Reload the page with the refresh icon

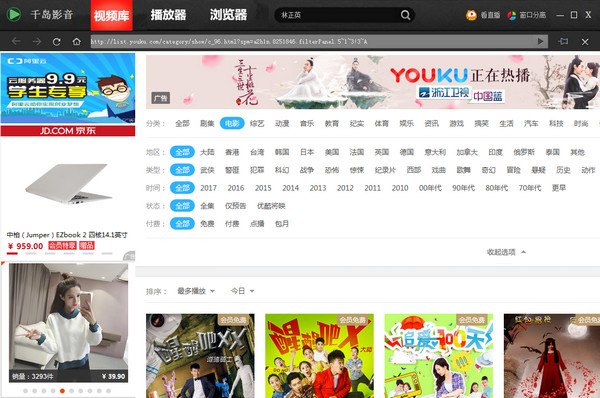pyautogui.click(x=57, y=42)
